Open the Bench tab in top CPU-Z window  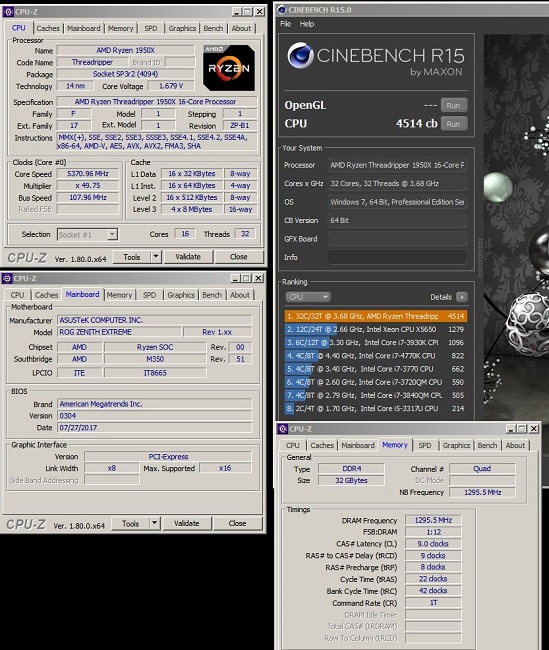(213, 28)
